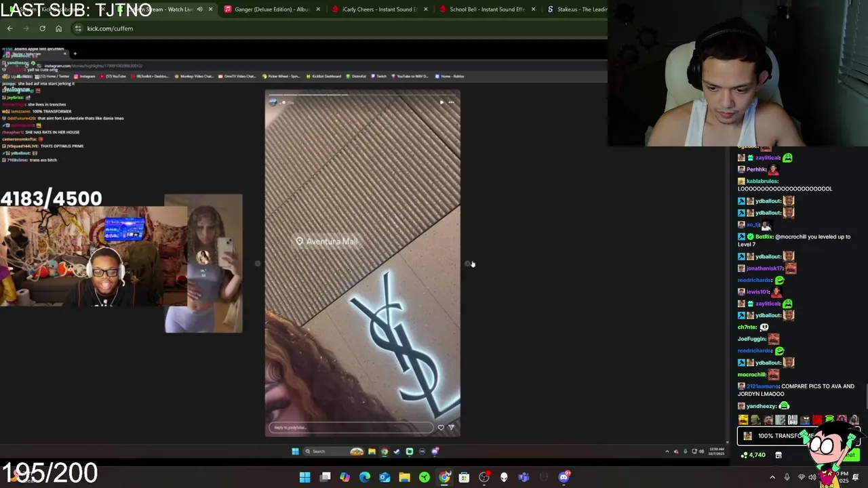The height and width of the screenshot is (488, 868).
Task: Open Outlook from the taskbar
Action: (384, 477)
